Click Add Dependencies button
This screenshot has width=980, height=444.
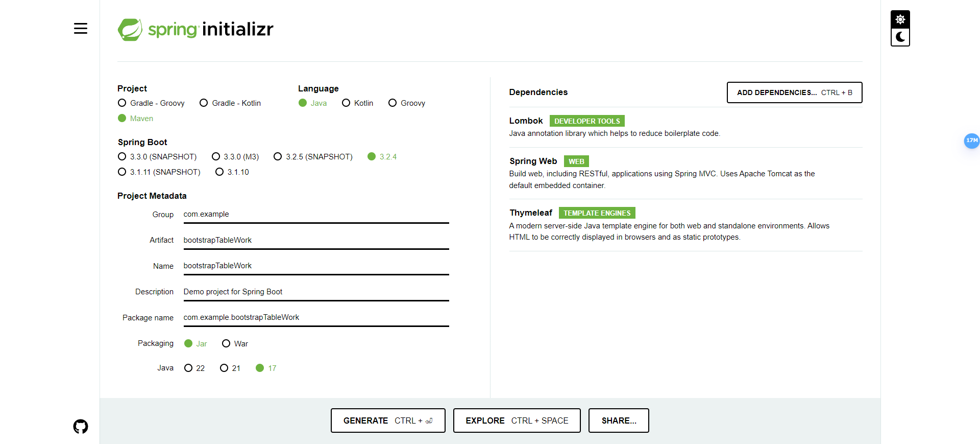(794, 92)
